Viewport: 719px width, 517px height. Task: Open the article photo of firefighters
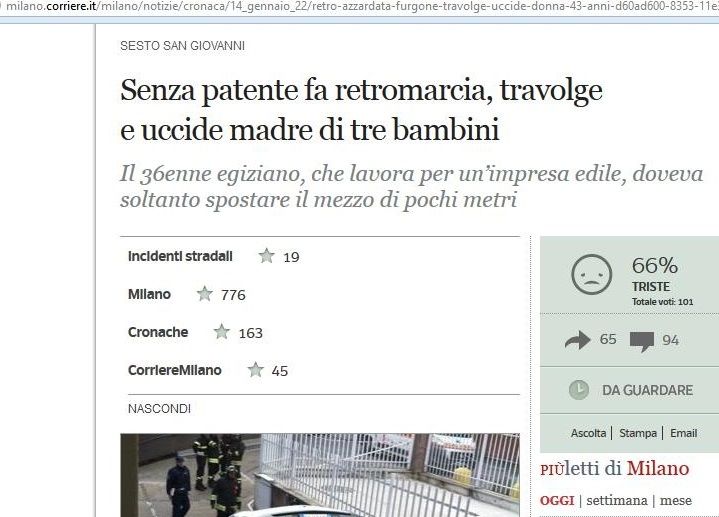tap(320, 475)
